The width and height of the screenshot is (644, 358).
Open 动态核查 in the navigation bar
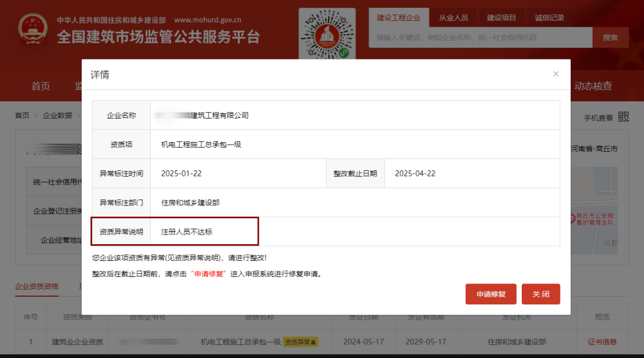pos(594,85)
